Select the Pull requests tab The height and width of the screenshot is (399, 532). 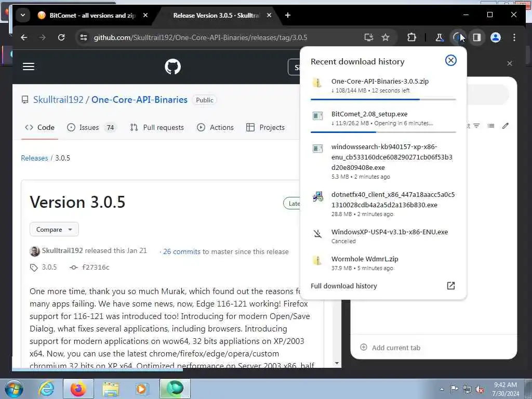pyautogui.click(x=157, y=128)
